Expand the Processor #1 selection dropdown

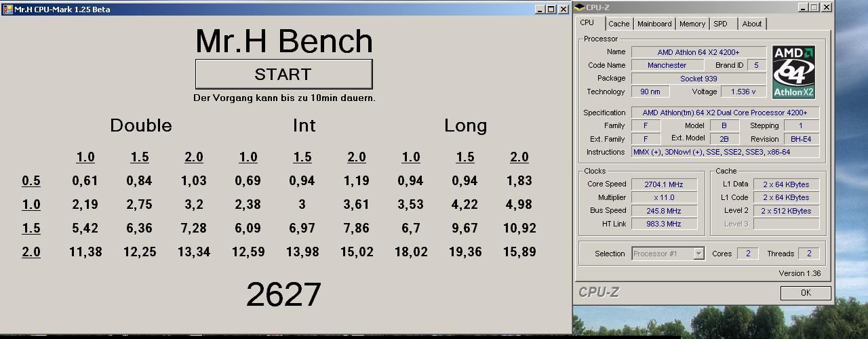point(698,254)
